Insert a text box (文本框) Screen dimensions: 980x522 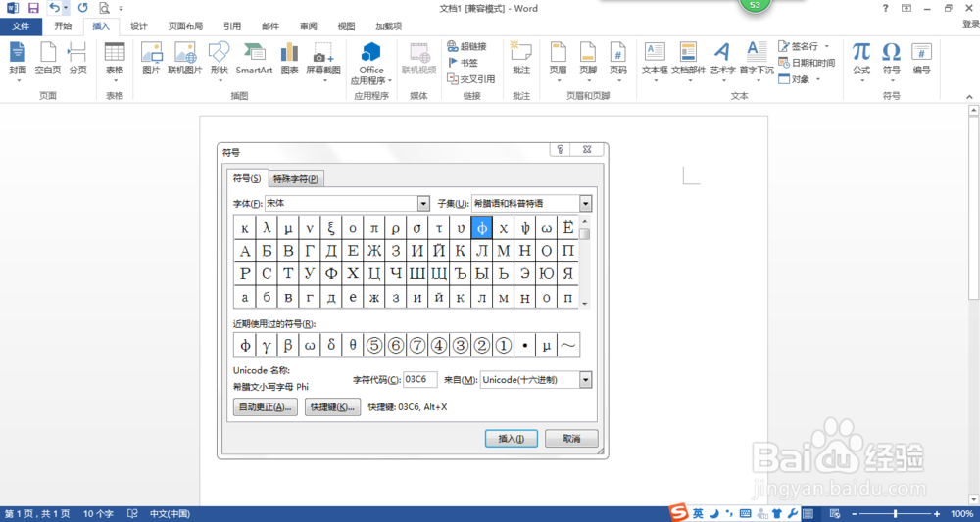click(655, 61)
